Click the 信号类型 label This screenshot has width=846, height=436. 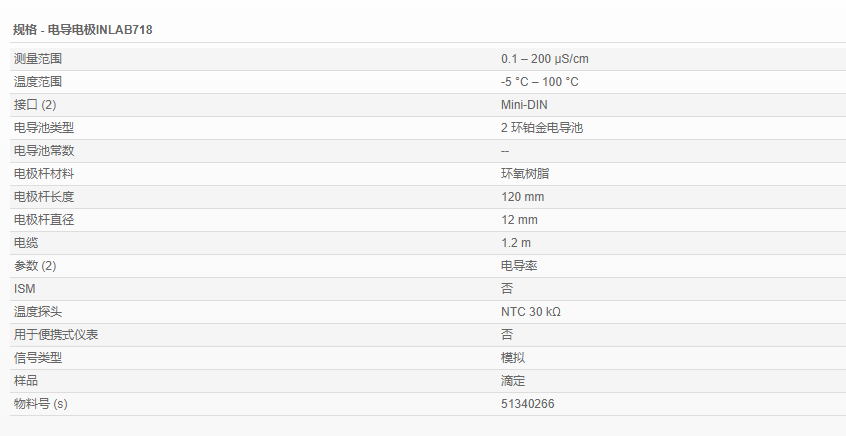[38, 358]
